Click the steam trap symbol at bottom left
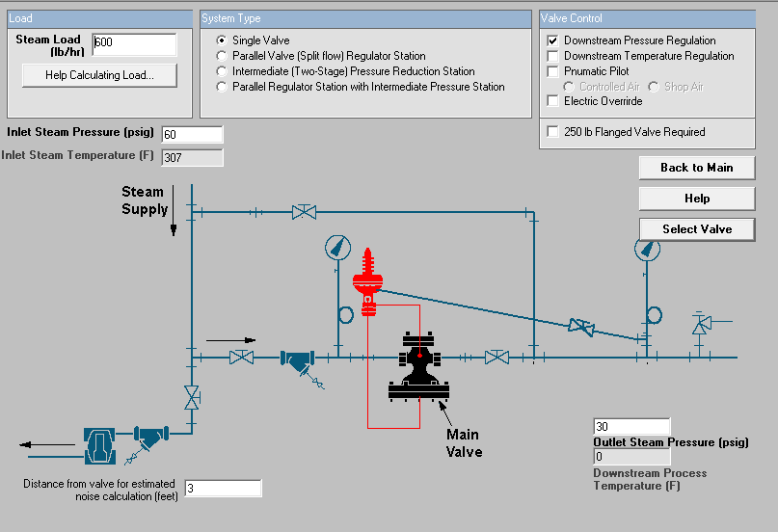This screenshot has height=532, width=778. (x=99, y=446)
